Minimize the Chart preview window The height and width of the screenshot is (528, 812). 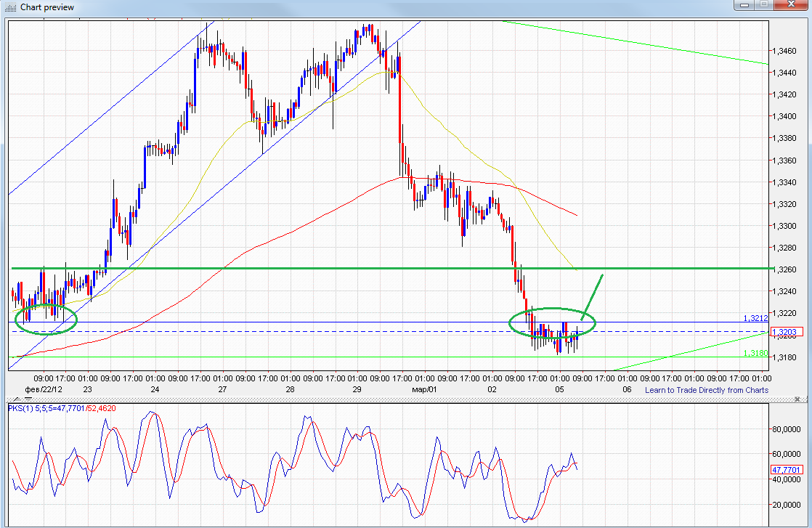point(744,5)
